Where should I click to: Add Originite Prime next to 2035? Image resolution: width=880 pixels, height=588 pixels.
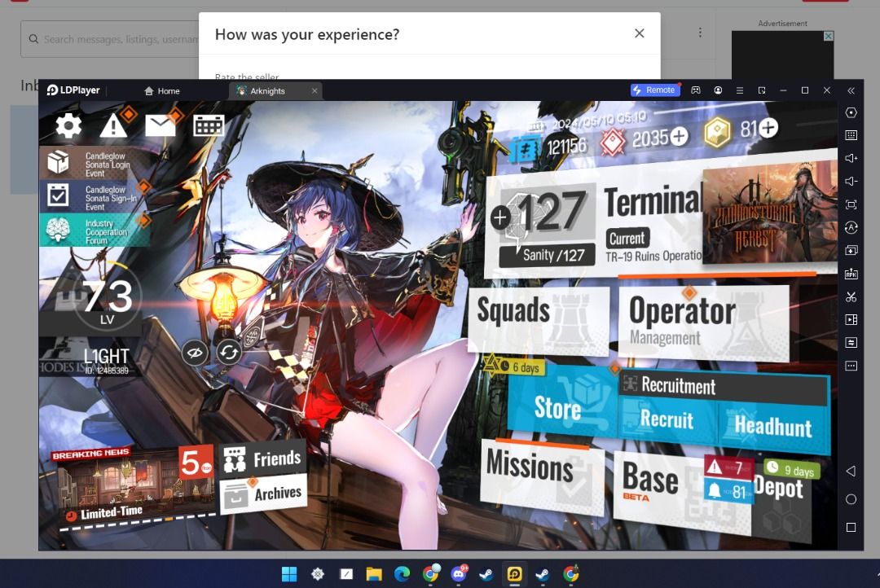[x=679, y=136]
